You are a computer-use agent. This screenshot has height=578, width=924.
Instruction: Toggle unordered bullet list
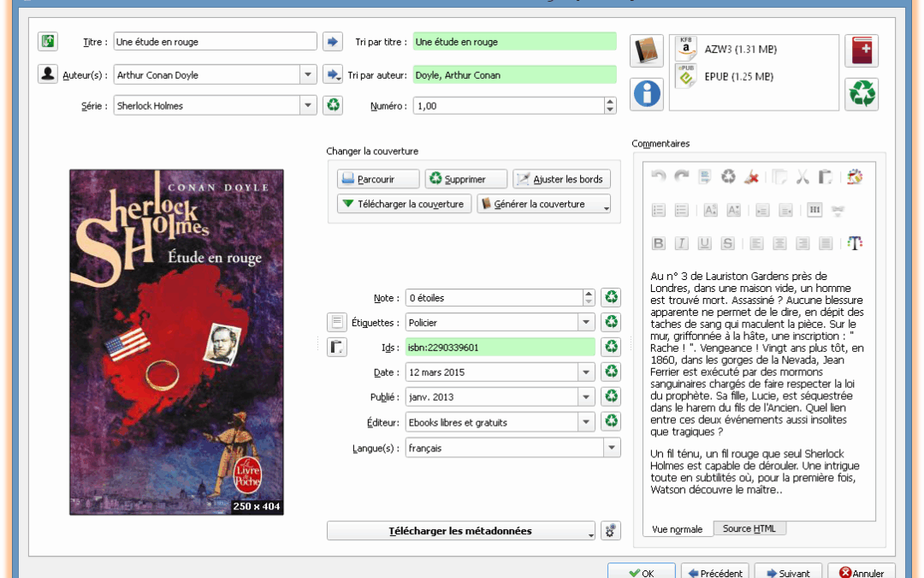pyautogui.click(x=681, y=210)
